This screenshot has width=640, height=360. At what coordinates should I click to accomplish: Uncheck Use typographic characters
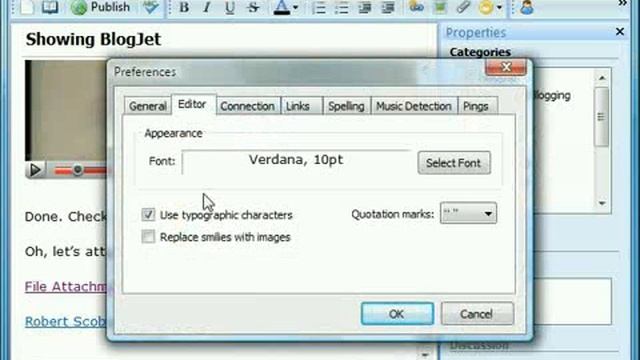point(148,215)
